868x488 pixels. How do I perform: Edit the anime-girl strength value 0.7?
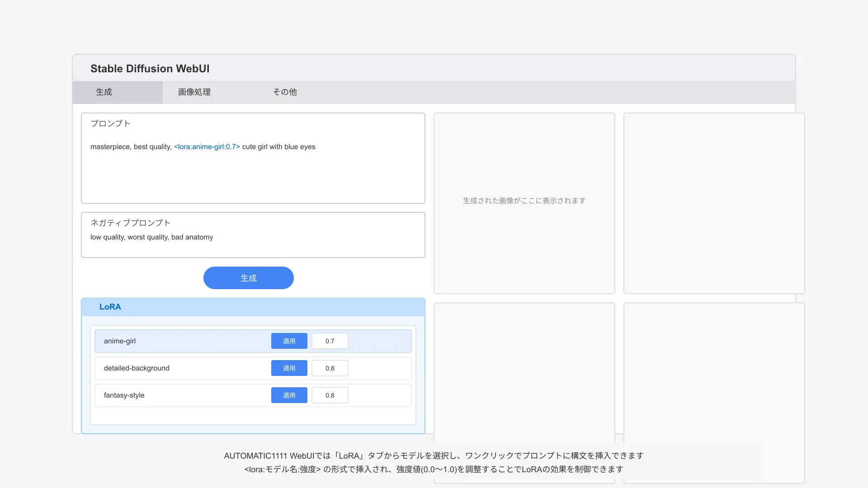(x=330, y=341)
